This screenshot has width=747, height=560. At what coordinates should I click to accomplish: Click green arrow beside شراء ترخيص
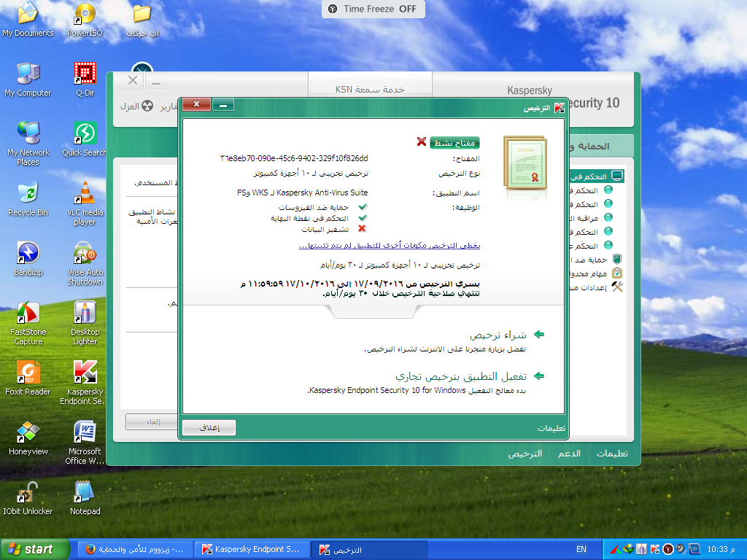(x=539, y=335)
